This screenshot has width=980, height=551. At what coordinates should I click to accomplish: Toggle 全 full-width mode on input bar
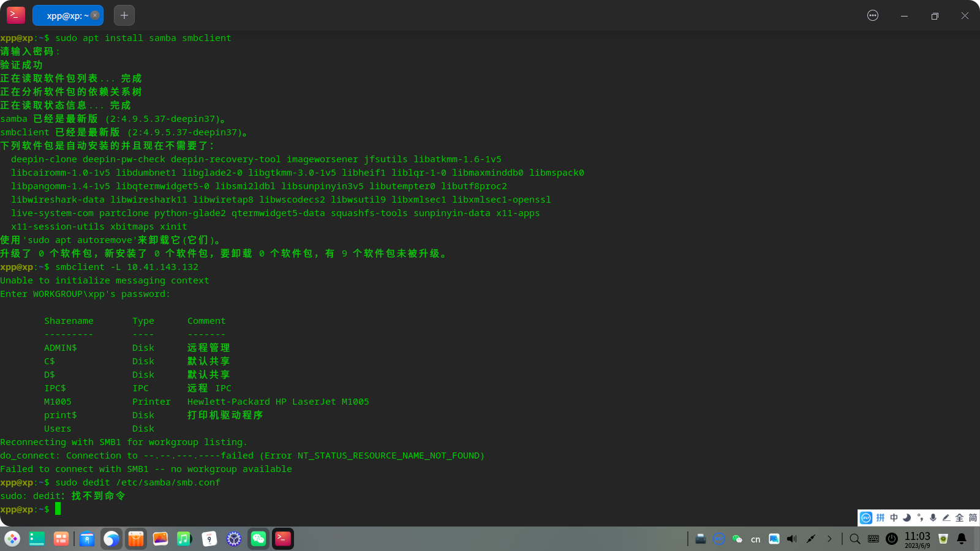pos(959,518)
